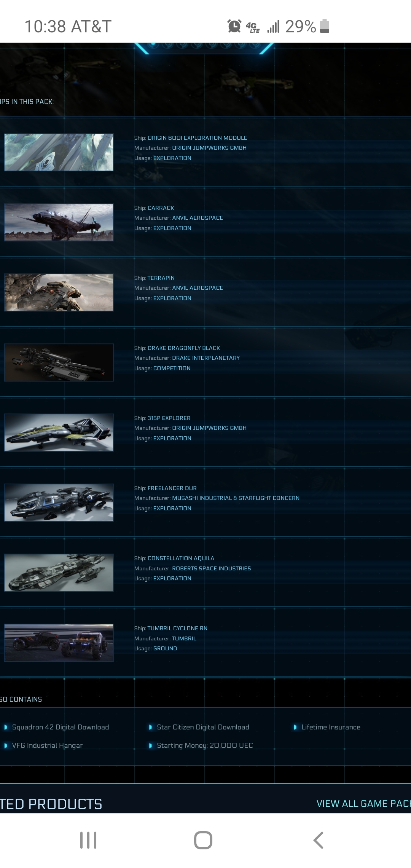The height and width of the screenshot is (868, 411).
Task: Tap the 4G LTE network icon
Action: [x=253, y=27]
